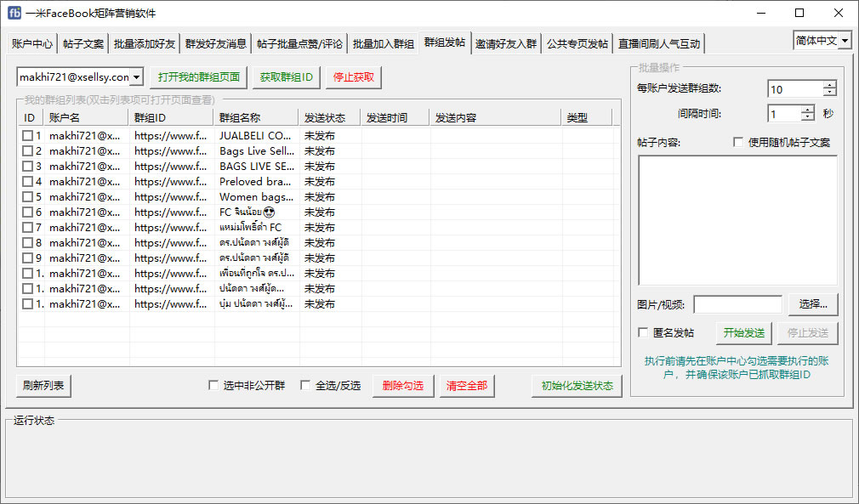Click the red 删除勾选 button

pos(402,386)
